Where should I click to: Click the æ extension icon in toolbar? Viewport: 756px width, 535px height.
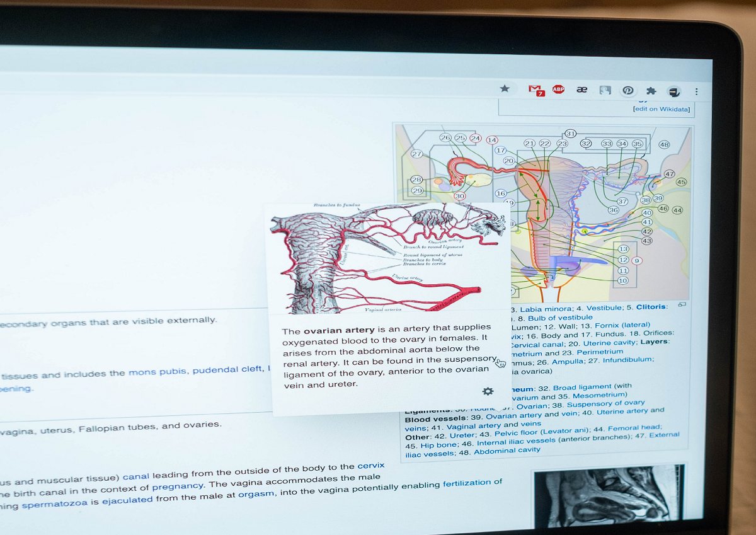581,89
